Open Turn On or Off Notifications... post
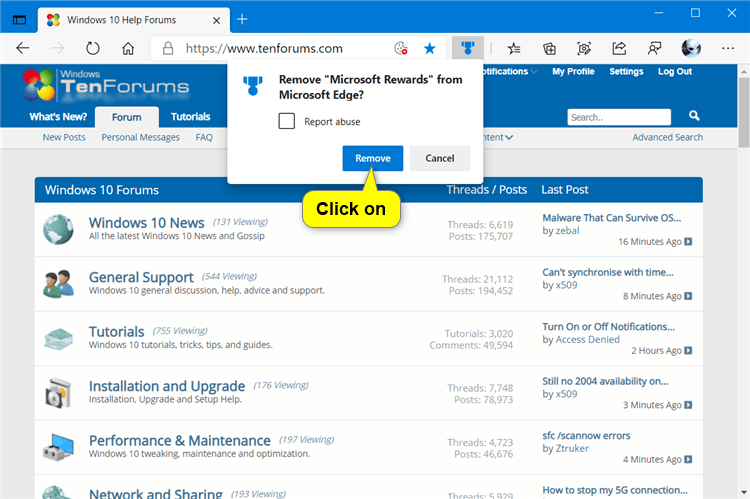 (608, 327)
